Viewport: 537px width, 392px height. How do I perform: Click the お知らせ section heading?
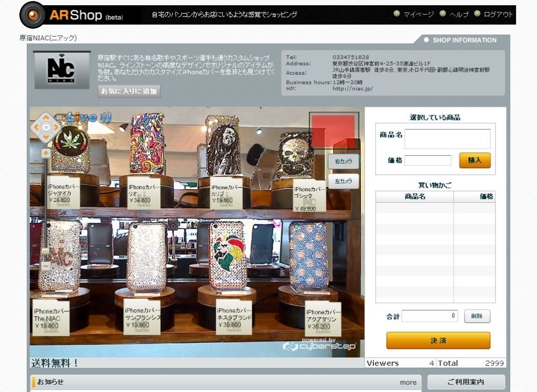(x=50, y=382)
